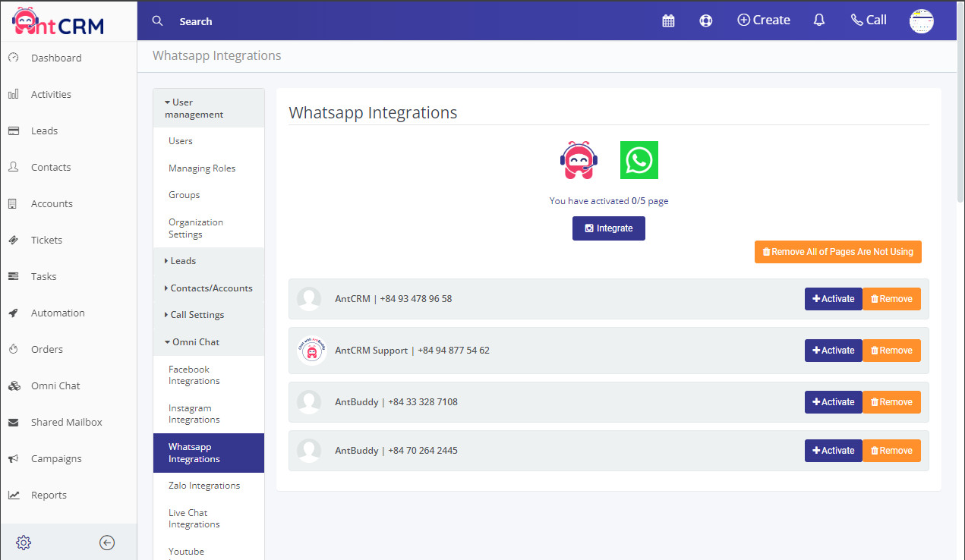
Task: Click the Orders flame icon
Action: (13, 349)
